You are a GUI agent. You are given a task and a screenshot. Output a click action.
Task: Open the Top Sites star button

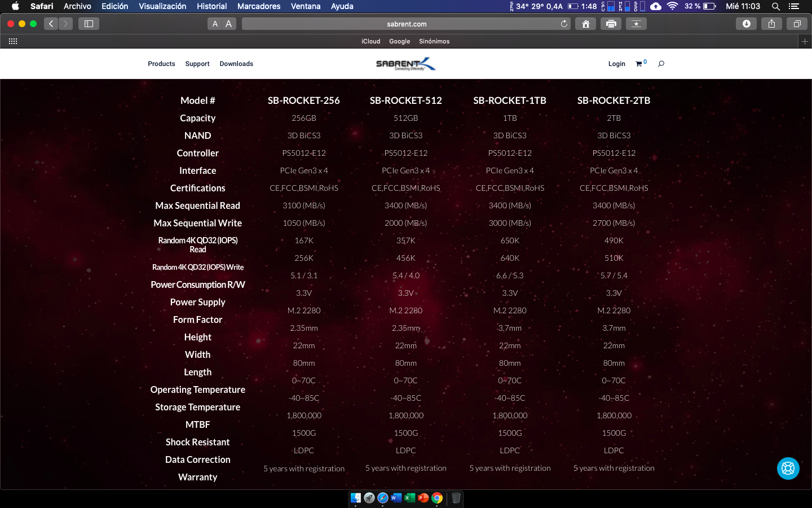[x=636, y=24]
